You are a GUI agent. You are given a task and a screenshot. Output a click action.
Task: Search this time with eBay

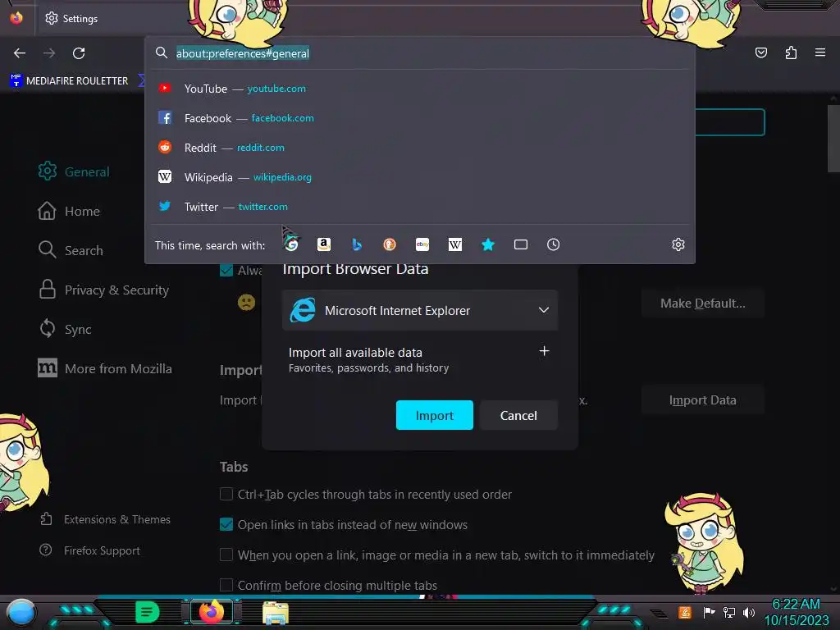click(x=422, y=244)
